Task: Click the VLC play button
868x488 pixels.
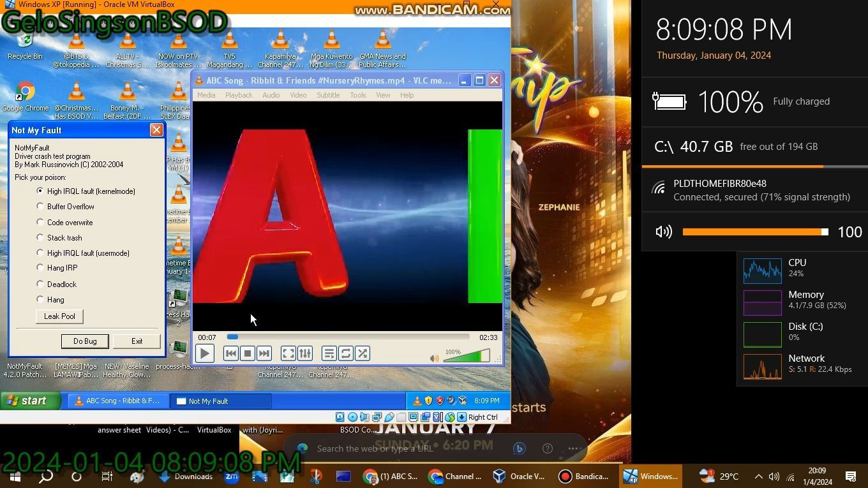Action: point(204,353)
